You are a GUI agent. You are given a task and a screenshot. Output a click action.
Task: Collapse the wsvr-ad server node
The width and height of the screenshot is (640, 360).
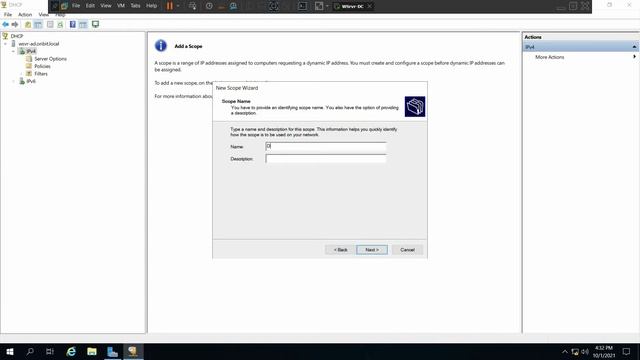click(x=6, y=44)
